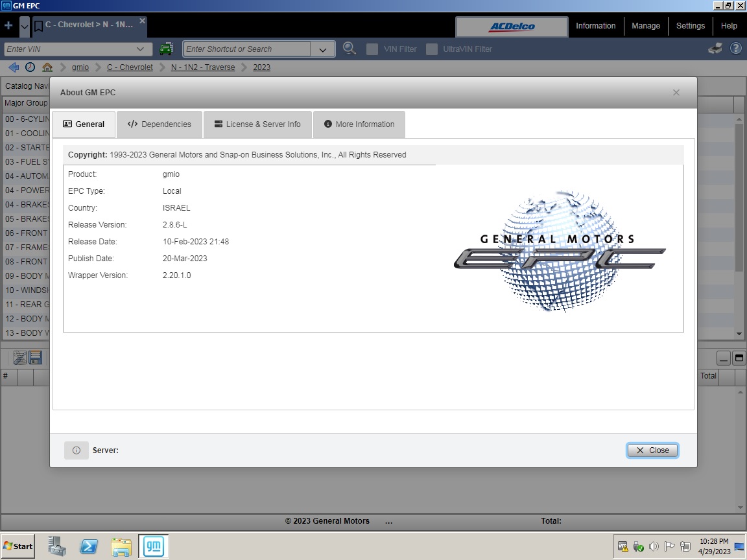Click the Close button in the dialog
The width and height of the screenshot is (747, 560).
pos(653,450)
